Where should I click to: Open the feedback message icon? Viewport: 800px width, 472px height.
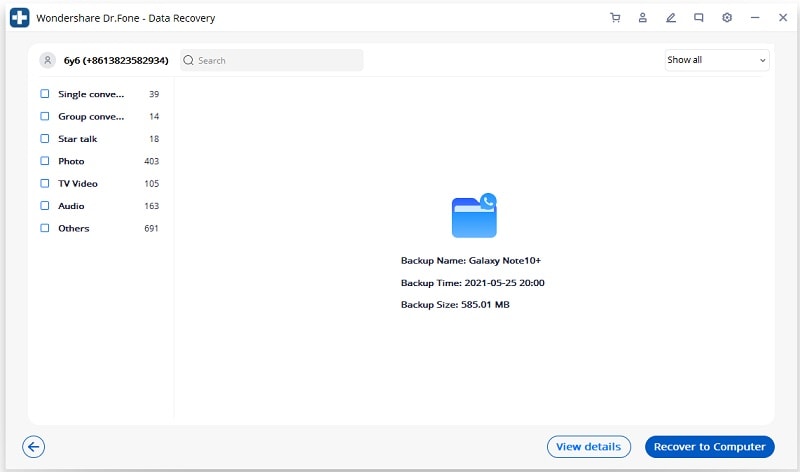698,18
